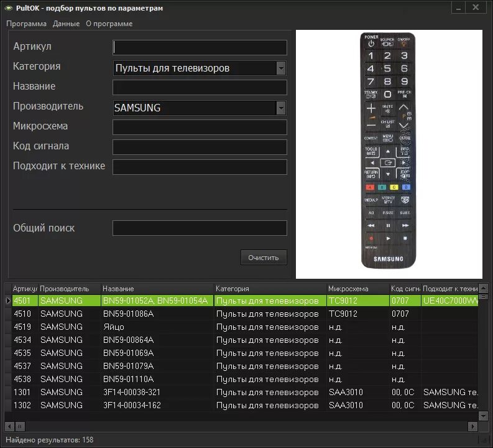Select the row named BN59-01069A
Image resolution: width=493 pixels, height=448 pixels.
click(245, 353)
